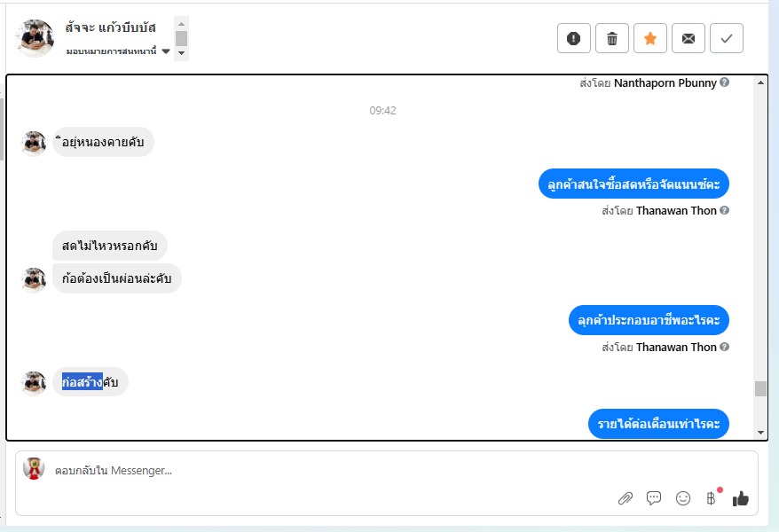779x532 pixels.
Task: Click the chat scrollbar up arrow
Action: click(760, 82)
